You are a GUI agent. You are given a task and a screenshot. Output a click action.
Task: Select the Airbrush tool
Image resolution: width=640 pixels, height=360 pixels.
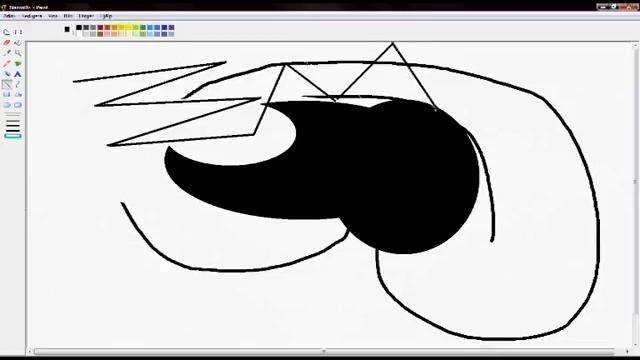tap(7, 74)
